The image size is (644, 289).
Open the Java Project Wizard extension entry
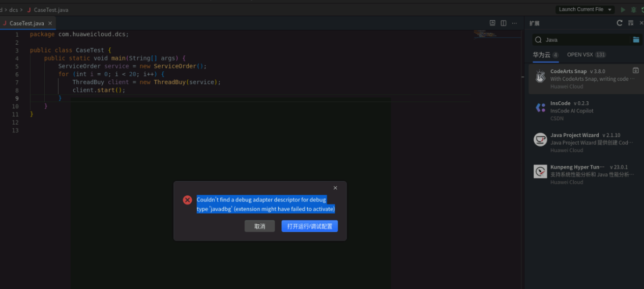click(x=586, y=142)
